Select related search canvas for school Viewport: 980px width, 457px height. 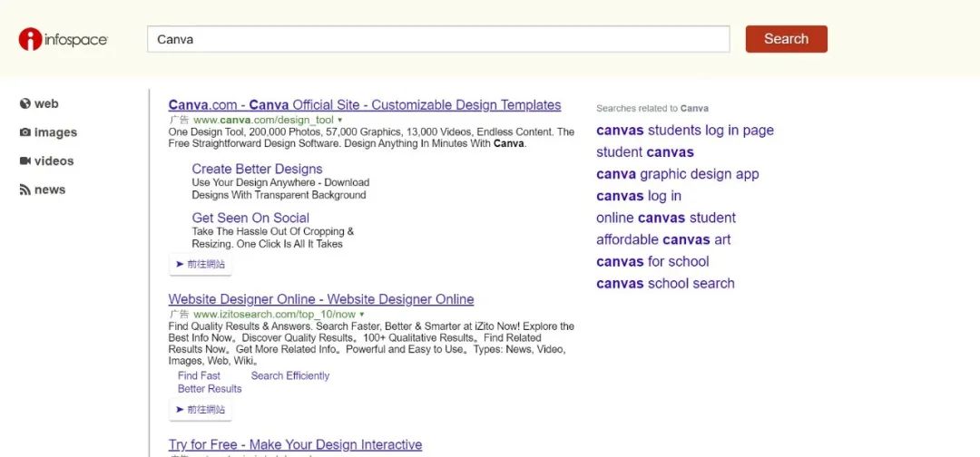652,261
